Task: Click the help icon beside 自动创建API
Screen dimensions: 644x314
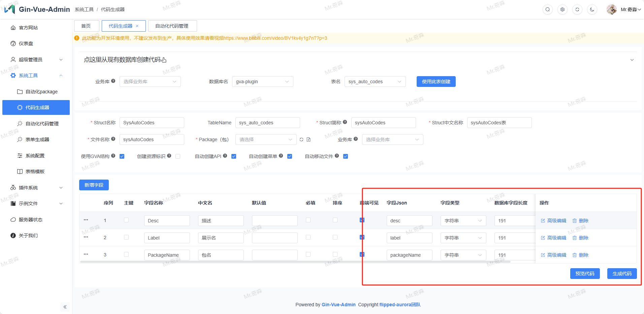Action: tap(225, 156)
